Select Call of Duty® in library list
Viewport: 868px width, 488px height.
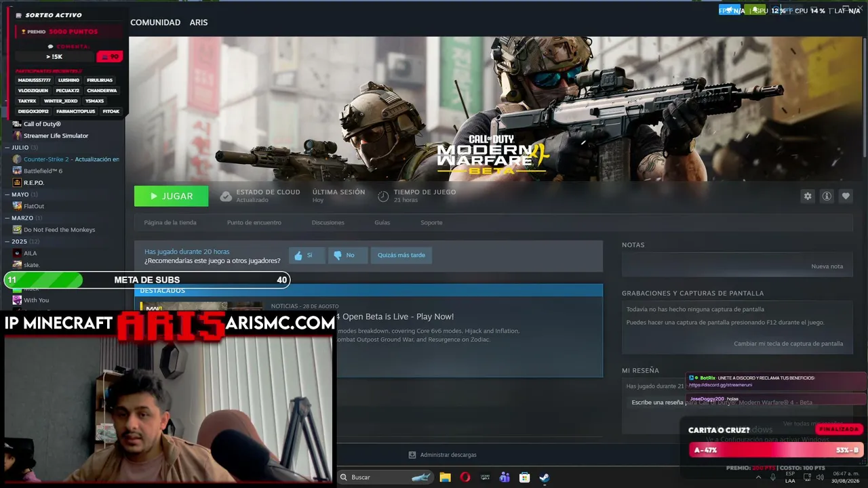pyautogui.click(x=42, y=124)
